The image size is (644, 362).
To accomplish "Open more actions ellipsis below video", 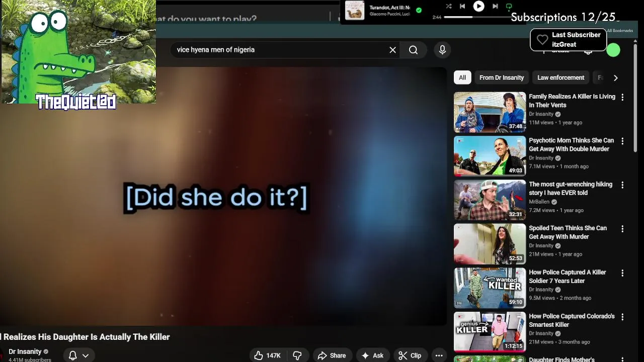I will point(439,355).
